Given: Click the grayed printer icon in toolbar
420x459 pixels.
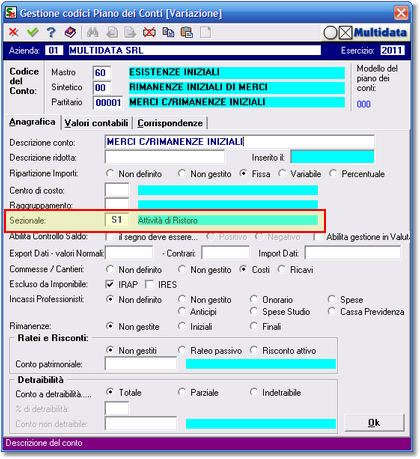Looking at the screenshot, I should (112, 32).
